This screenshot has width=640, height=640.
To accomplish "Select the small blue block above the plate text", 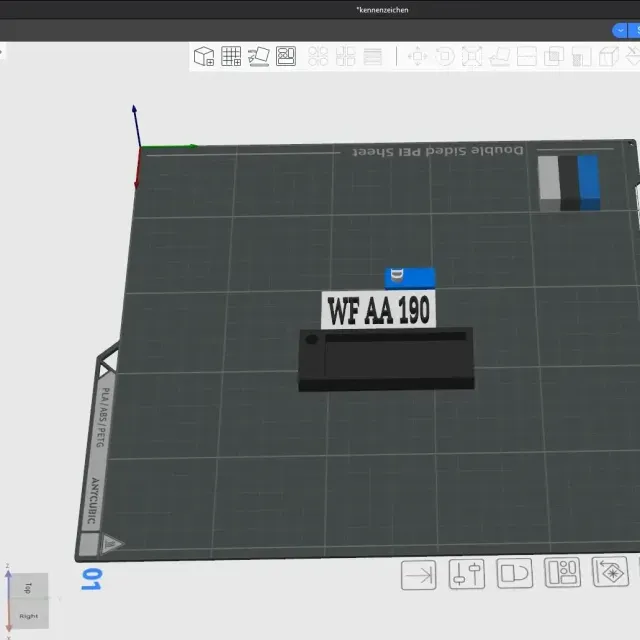I will pyautogui.click(x=410, y=278).
